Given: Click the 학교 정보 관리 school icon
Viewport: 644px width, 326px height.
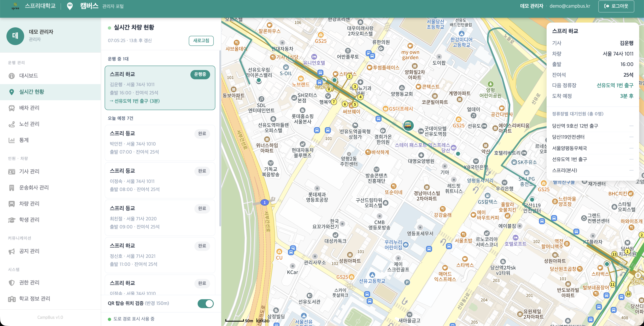Looking at the screenshot, I should point(11,299).
